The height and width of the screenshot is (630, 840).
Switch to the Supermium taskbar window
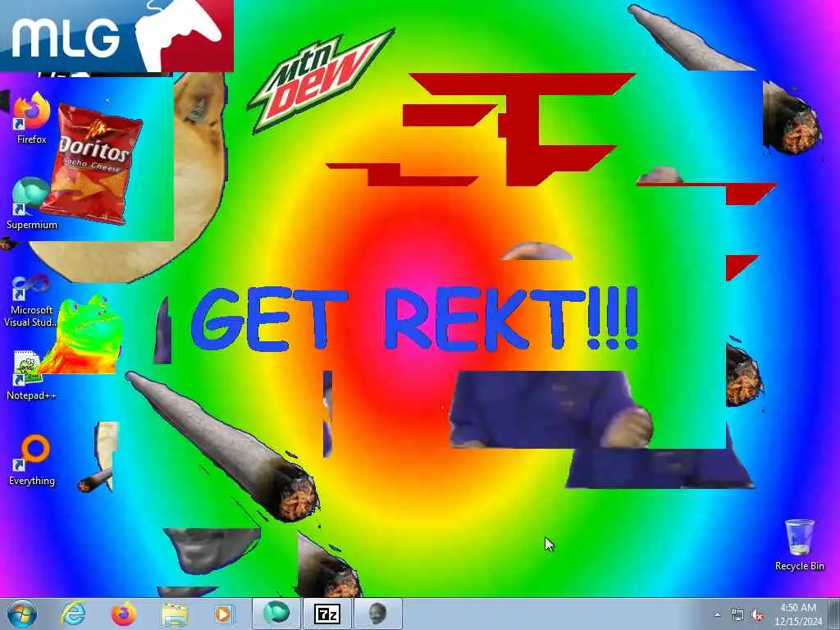point(276,614)
